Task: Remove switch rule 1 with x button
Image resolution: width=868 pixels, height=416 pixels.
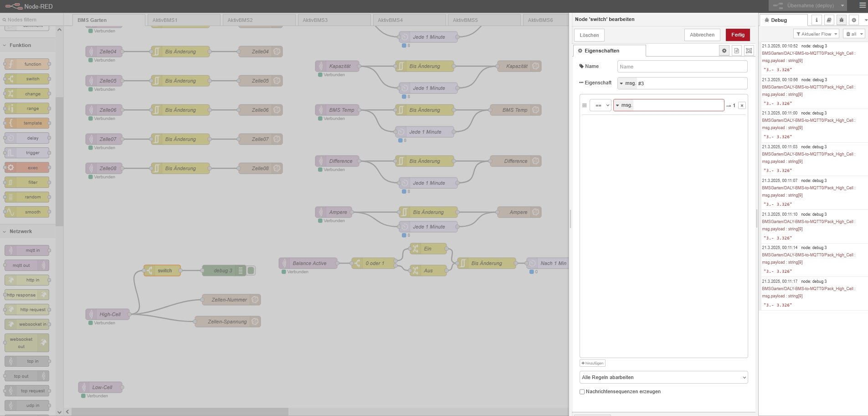Action: click(x=742, y=105)
